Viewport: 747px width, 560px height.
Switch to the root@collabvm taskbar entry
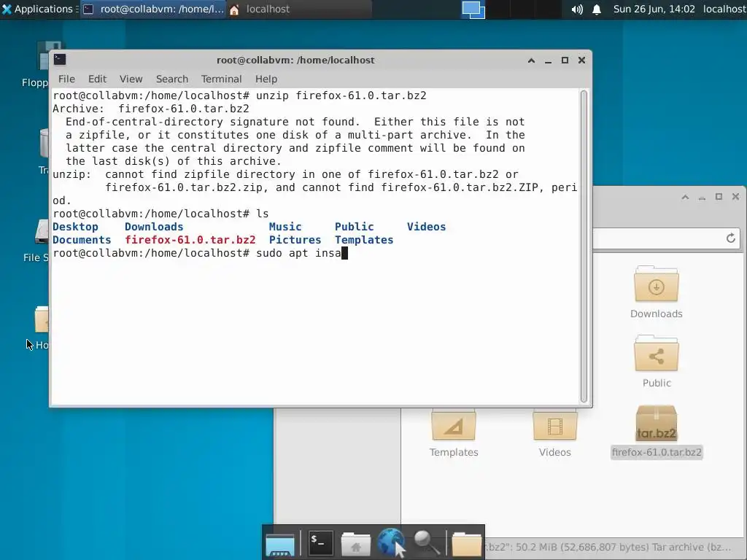[x=153, y=9]
